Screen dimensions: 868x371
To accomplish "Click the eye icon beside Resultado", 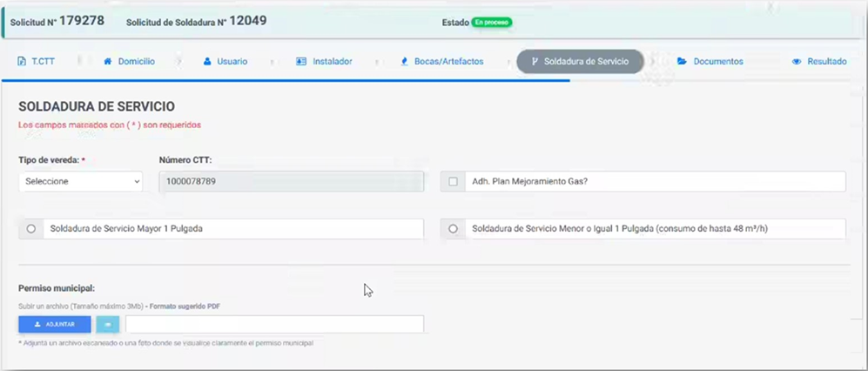I will pyautogui.click(x=797, y=62).
